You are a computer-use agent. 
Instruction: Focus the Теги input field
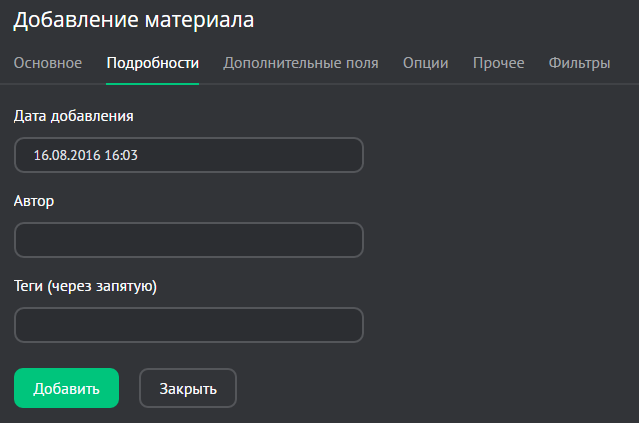[188, 325]
